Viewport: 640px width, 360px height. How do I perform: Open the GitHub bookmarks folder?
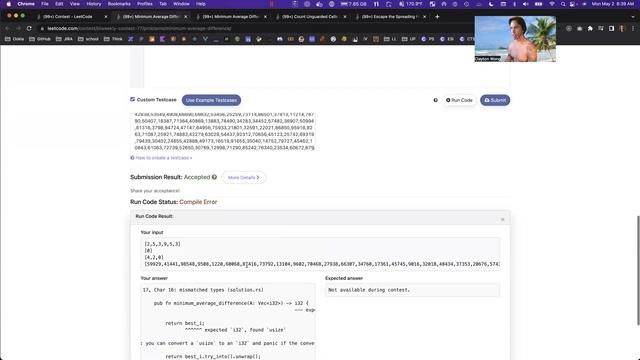click(x=40, y=39)
